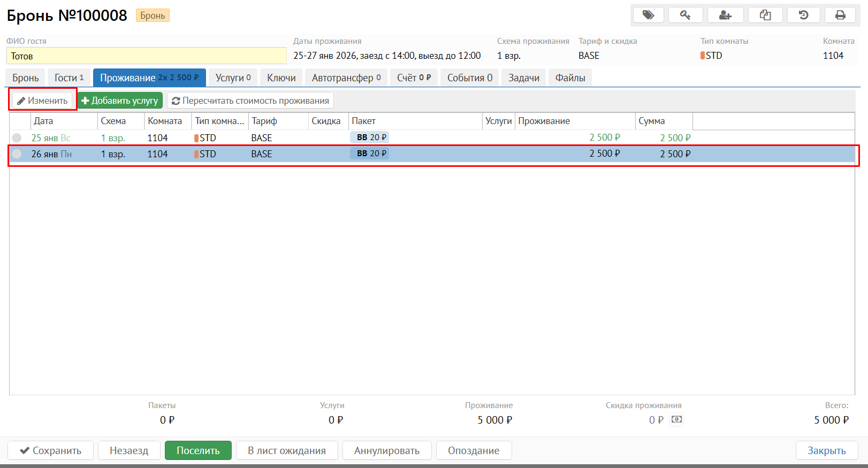Click the Схема проживания value 1 взр.
The width and height of the screenshot is (868, 468).
(509, 56)
